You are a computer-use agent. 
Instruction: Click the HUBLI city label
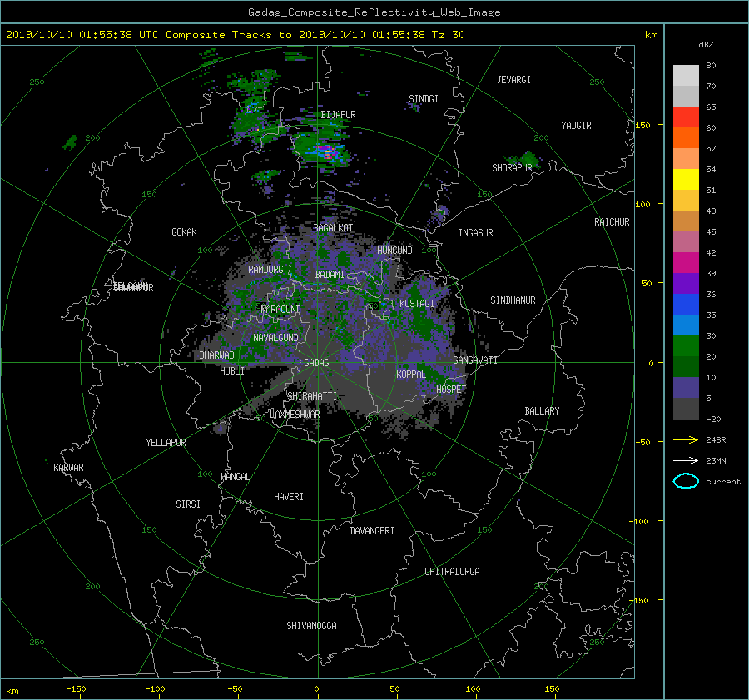coord(231,371)
